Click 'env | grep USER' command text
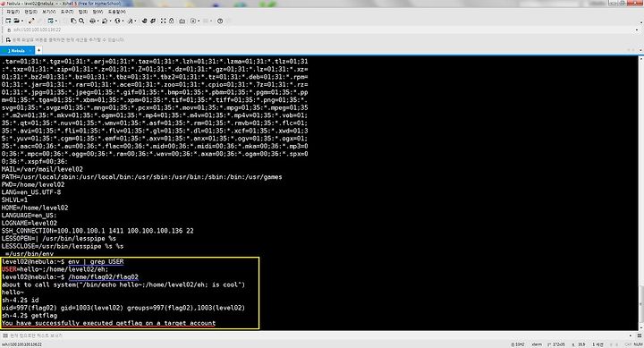644x348 pixels. click(96, 261)
